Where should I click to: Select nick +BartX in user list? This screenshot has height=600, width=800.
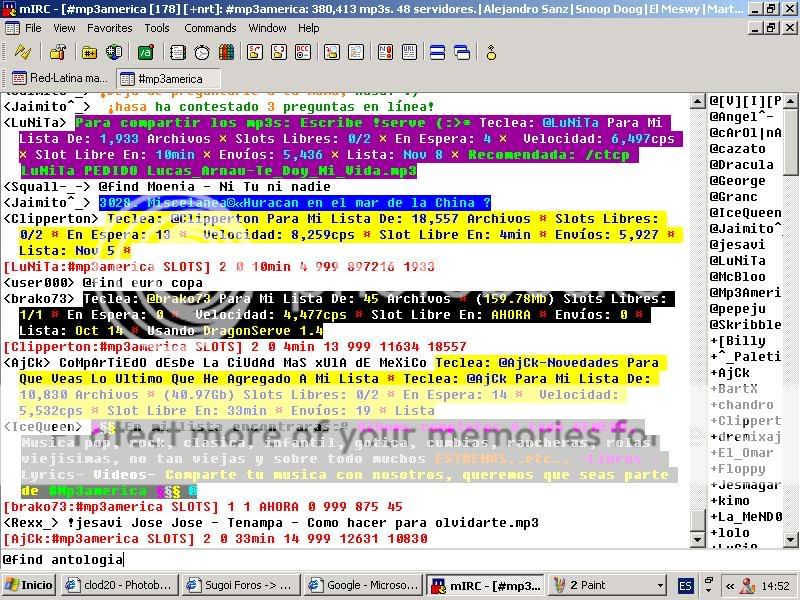click(x=734, y=389)
